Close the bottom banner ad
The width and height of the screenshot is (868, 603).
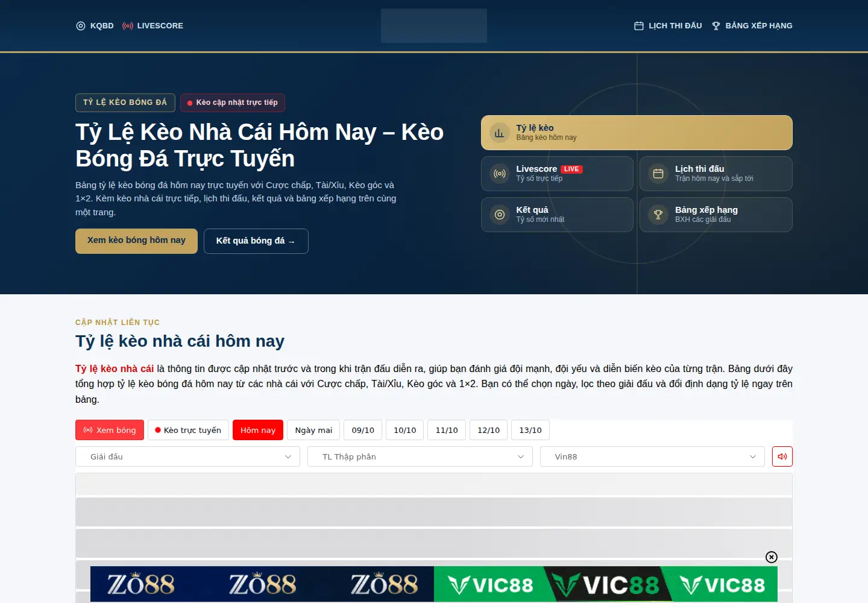(x=772, y=557)
